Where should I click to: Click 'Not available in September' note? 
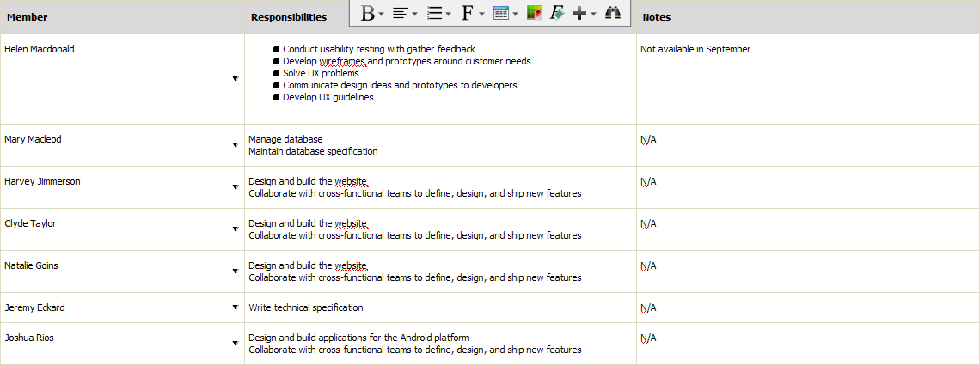coord(695,49)
